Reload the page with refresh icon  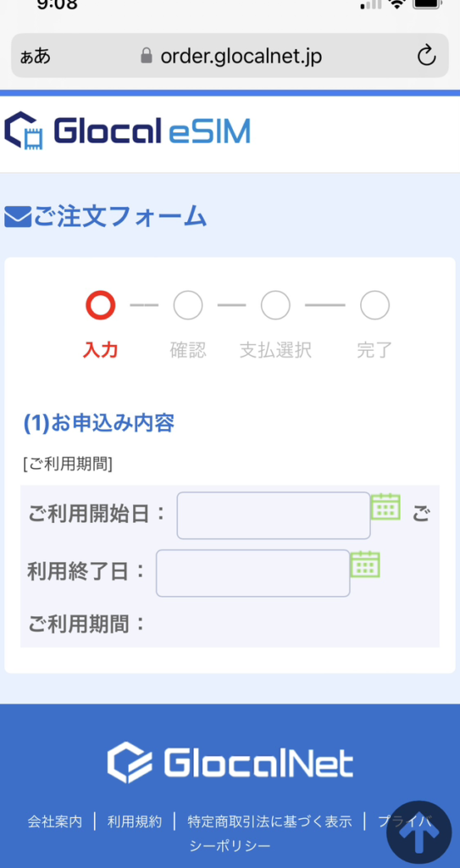[426, 56]
